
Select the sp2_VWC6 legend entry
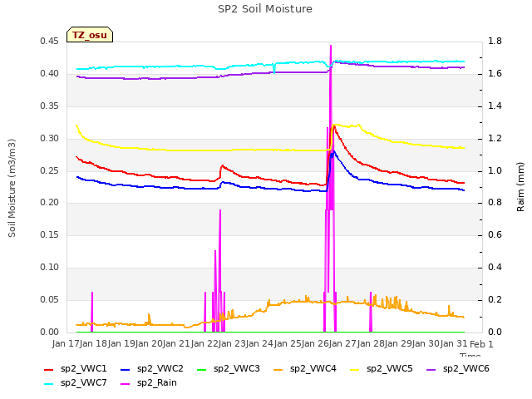tap(458, 369)
